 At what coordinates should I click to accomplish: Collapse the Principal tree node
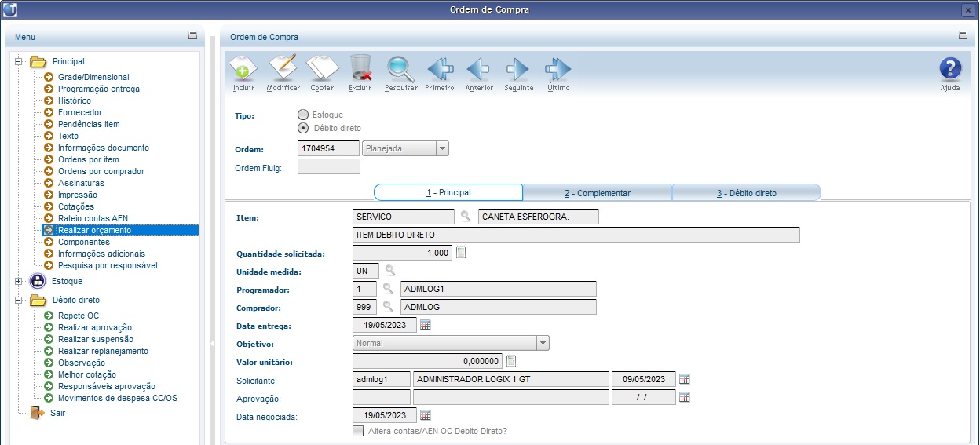tap(19, 61)
